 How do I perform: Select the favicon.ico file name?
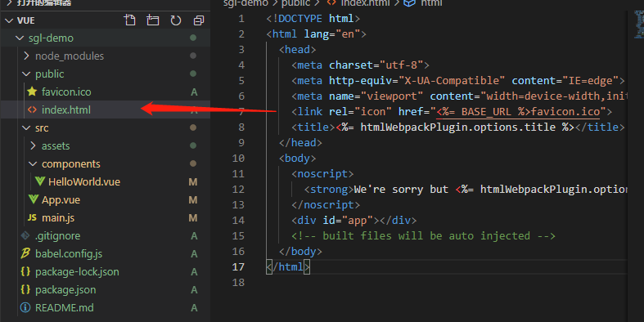coord(66,92)
